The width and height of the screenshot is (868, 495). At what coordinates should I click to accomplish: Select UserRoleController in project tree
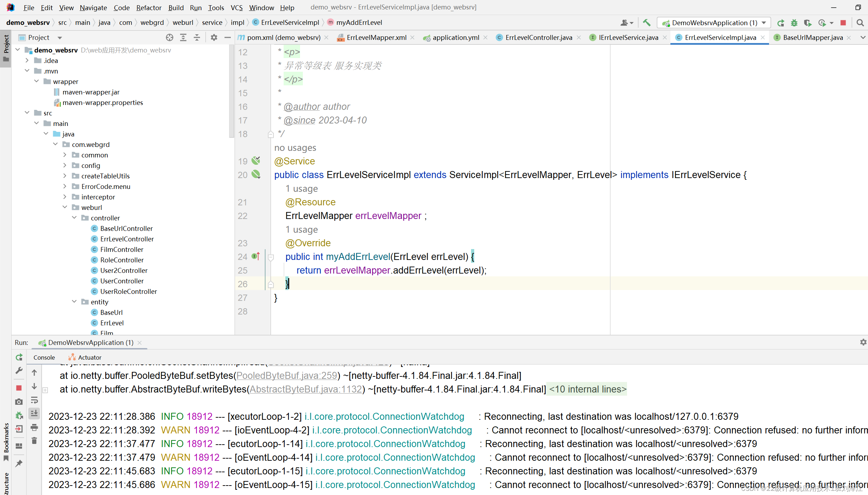pos(128,291)
